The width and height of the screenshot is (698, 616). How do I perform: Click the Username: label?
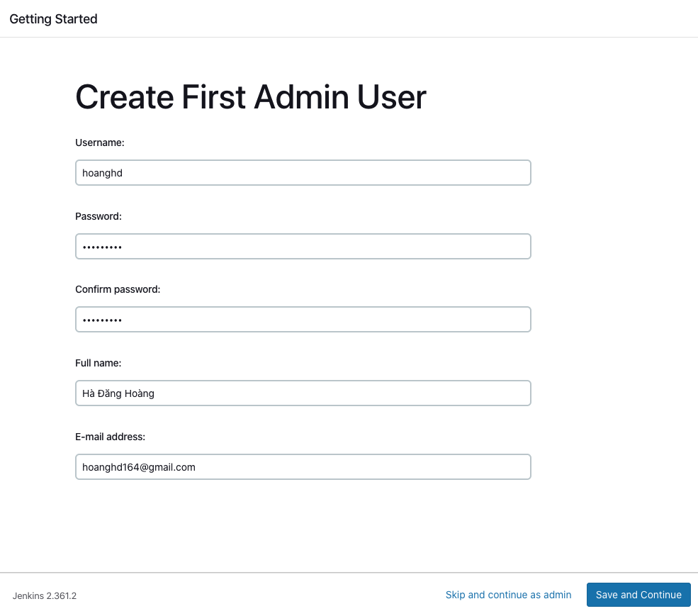point(100,142)
